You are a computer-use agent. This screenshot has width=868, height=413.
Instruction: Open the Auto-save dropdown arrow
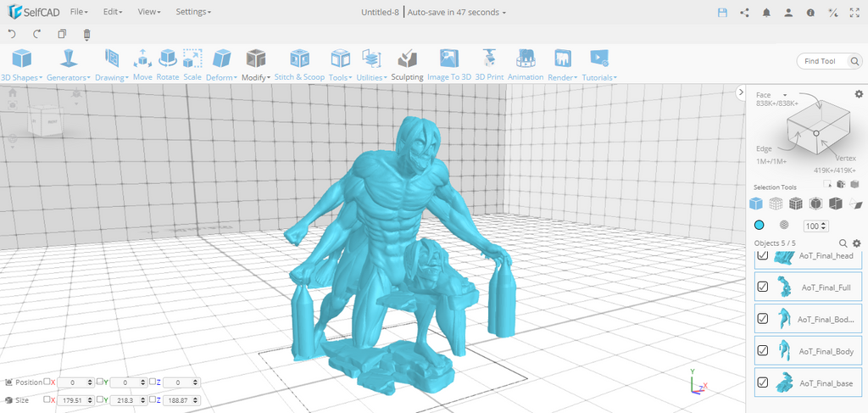pyautogui.click(x=504, y=13)
